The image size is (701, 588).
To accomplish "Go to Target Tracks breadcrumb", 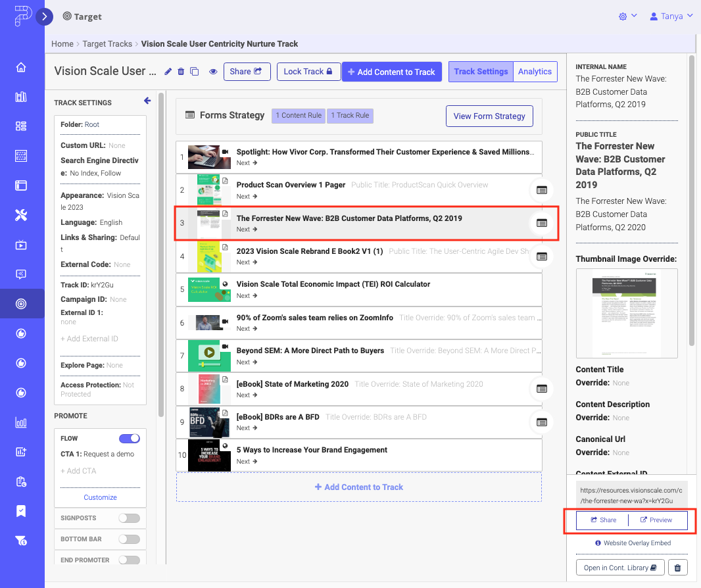I will [x=107, y=44].
